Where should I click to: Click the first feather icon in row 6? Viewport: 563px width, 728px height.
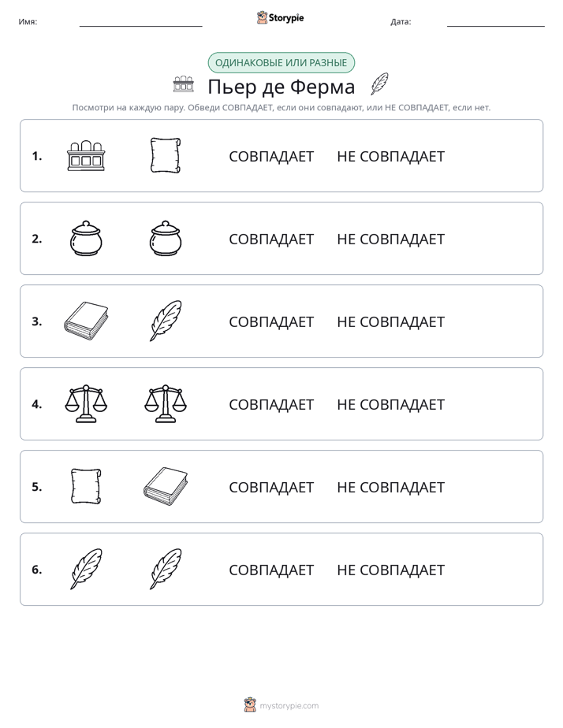(x=86, y=569)
